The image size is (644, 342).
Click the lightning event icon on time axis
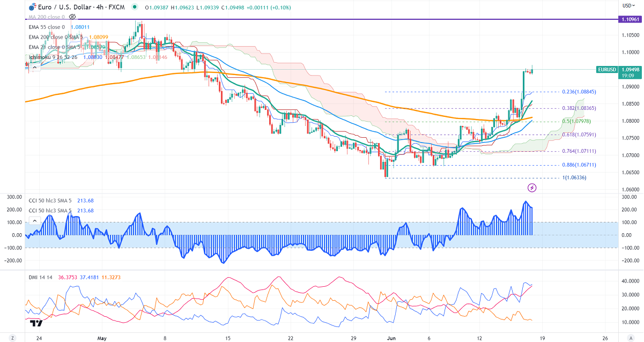pyautogui.click(x=532, y=188)
